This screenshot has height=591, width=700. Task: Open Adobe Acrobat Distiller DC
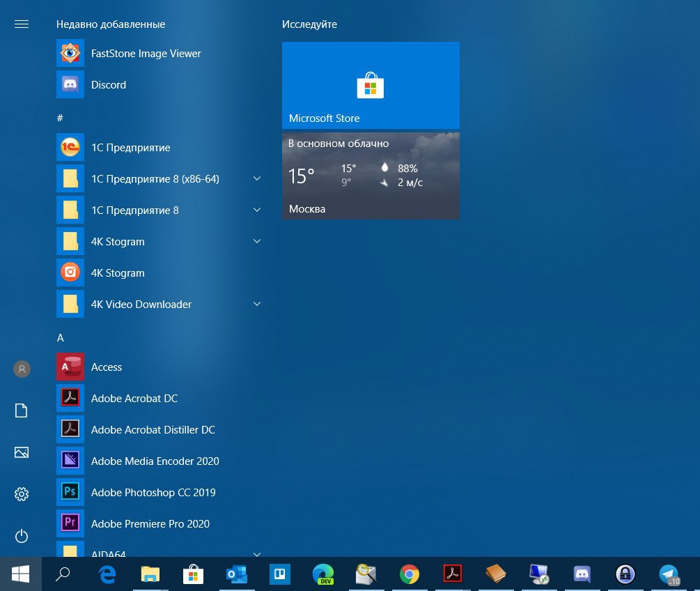tap(159, 429)
